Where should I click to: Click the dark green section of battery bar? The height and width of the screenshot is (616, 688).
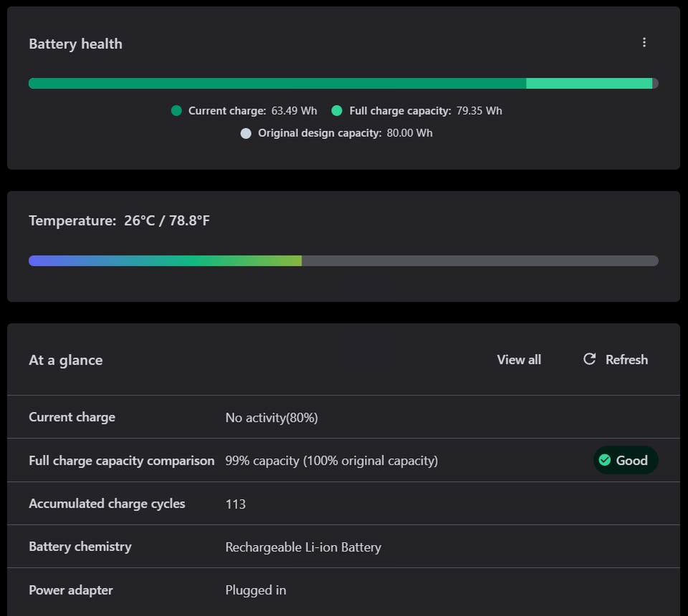277,83
